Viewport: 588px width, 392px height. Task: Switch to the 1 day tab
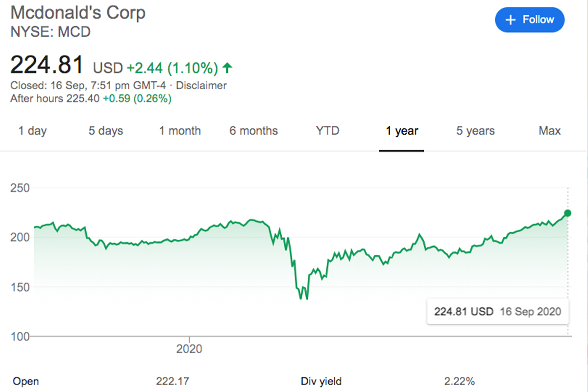(x=32, y=131)
